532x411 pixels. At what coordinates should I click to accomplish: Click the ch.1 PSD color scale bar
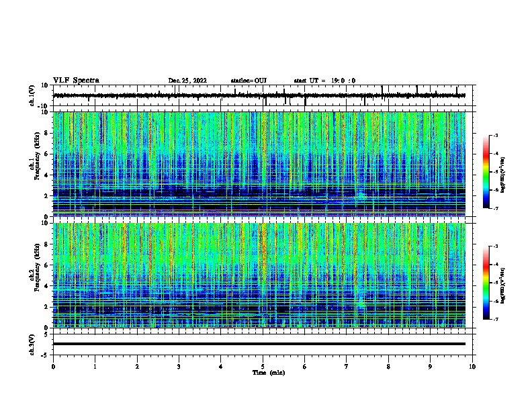(x=486, y=171)
